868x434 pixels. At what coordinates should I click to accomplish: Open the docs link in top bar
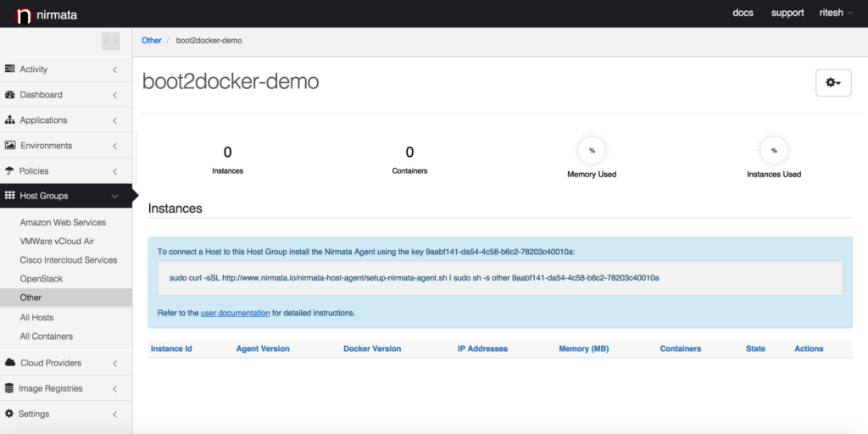pos(743,13)
